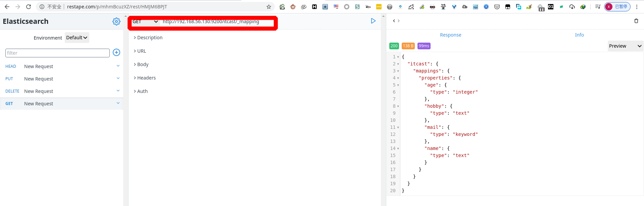Click the Elasticsearch collection title
This screenshot has width=644, height=206.
point(26,21)
